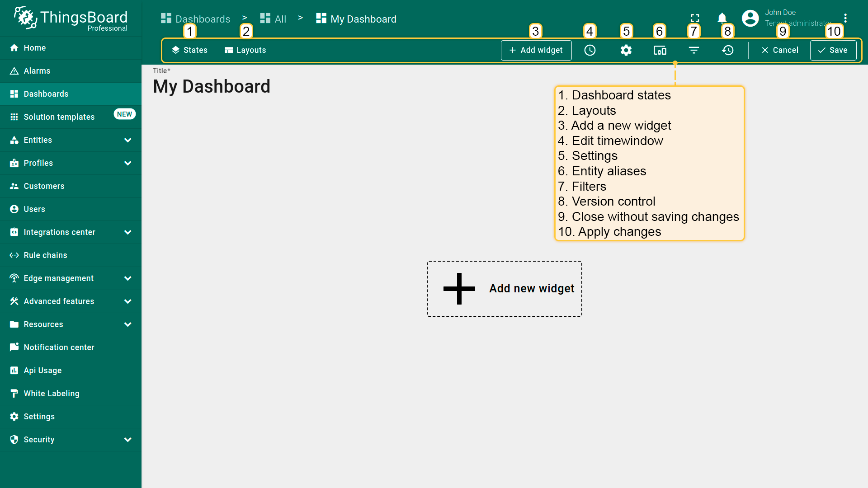Click the Add widget toolbar button
This screenshot has height=488, width=868.
point(536,50)
